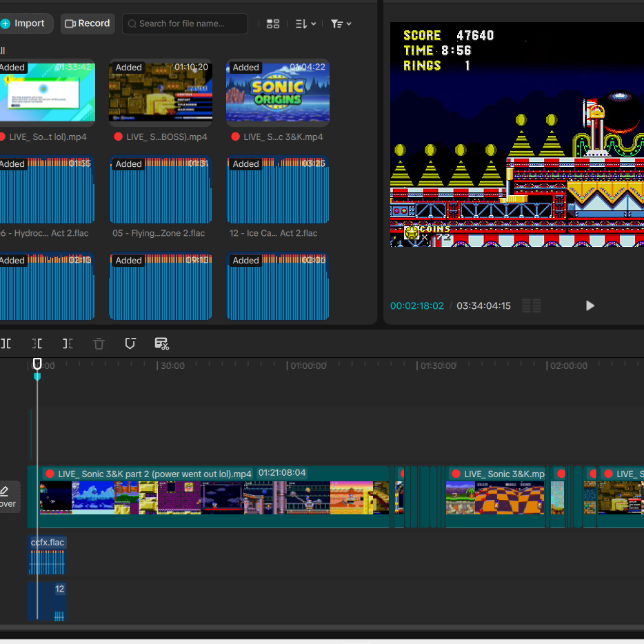Screen dimensions: 644x644
Task: Select the Sonic Origins video thumbnail
Action: [x=278, y=92]
